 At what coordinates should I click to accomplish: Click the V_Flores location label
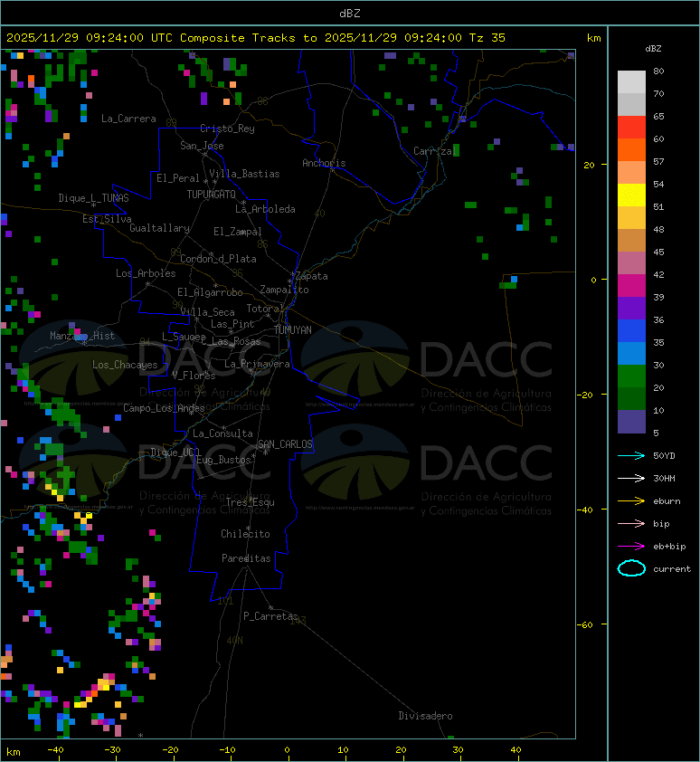[194, 376]
